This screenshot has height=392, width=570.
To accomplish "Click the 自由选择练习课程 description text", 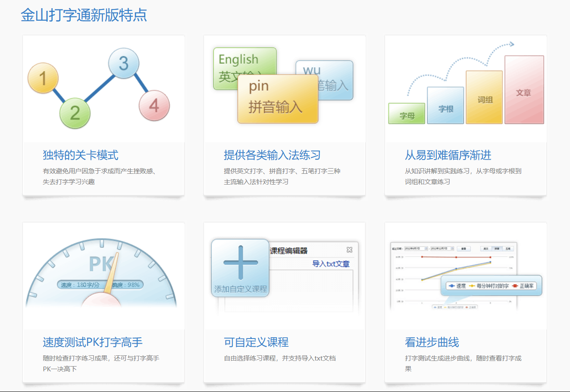I will pyautogui.click(x=279, y=358).
